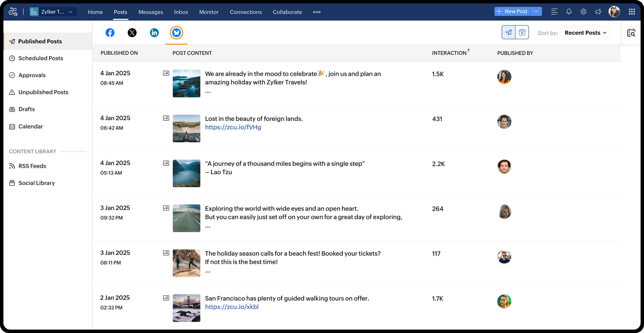Click the announcements megaphone icon

(598, 11)
